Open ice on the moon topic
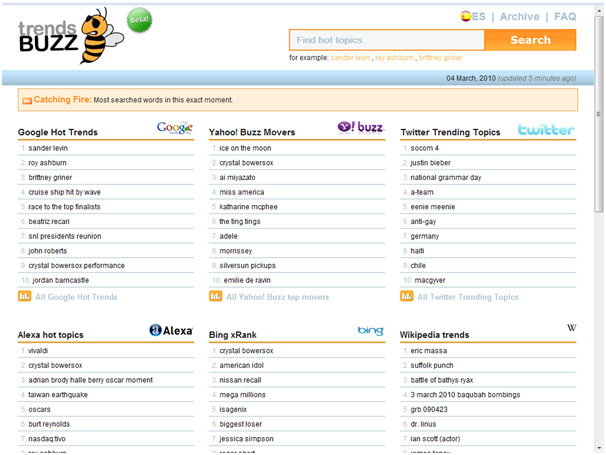The image size is (606, 455). point(245,148)
